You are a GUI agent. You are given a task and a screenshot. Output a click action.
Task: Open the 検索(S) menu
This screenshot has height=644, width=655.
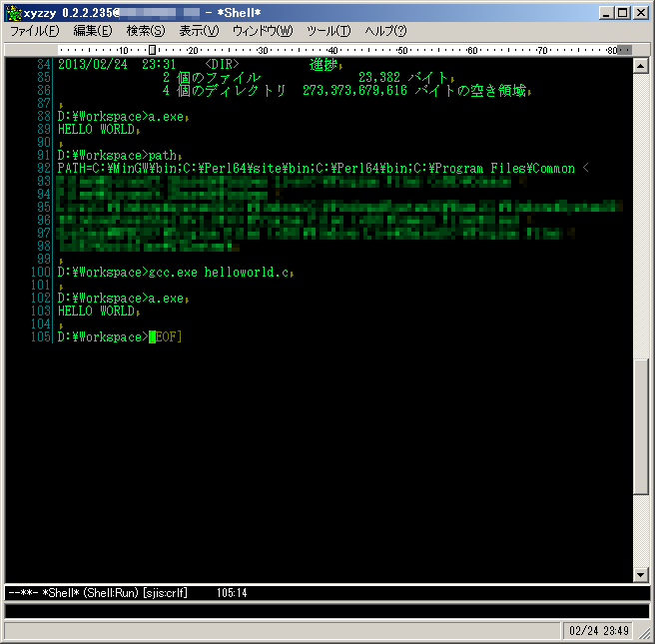tap(146, 31)
